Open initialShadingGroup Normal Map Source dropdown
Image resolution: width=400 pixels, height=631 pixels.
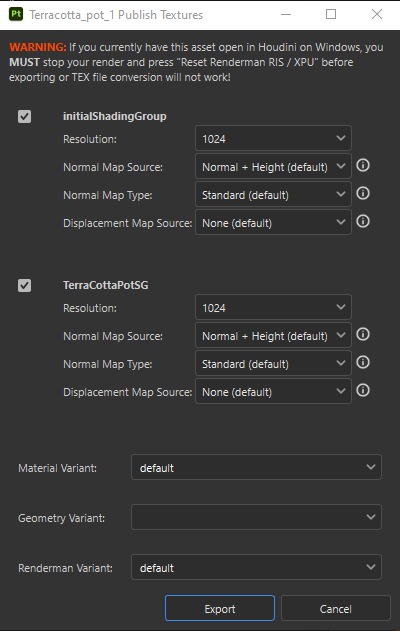[273, 166]
